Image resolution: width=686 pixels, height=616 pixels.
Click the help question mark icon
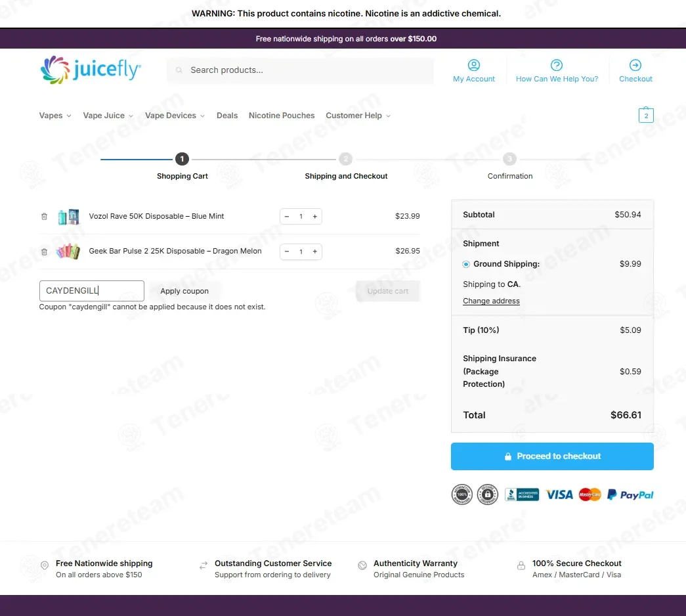coord(557,65)
